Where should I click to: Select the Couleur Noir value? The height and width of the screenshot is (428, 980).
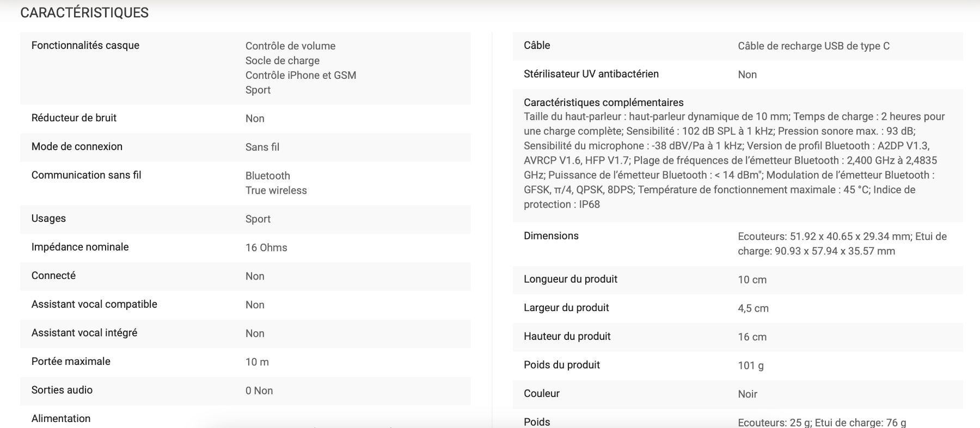pos(748,394)
